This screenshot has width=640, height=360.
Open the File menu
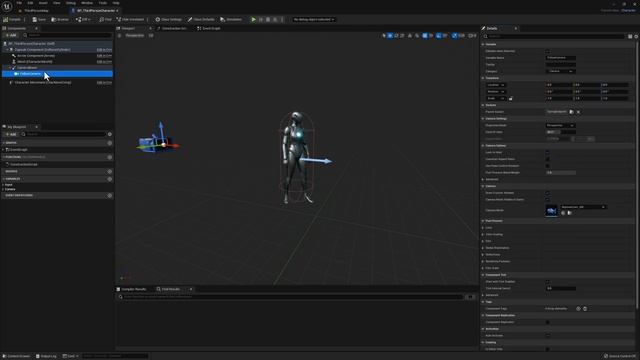(x=19, y=3)
